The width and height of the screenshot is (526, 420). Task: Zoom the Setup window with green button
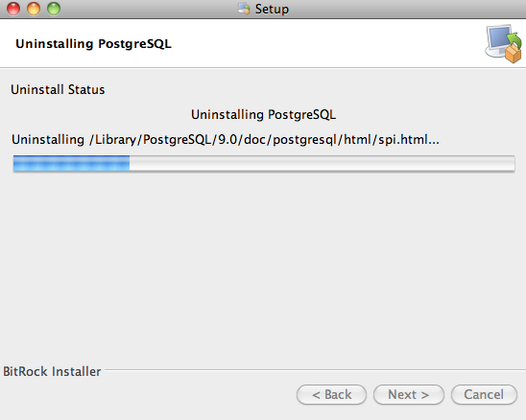[x=54, y=9]
